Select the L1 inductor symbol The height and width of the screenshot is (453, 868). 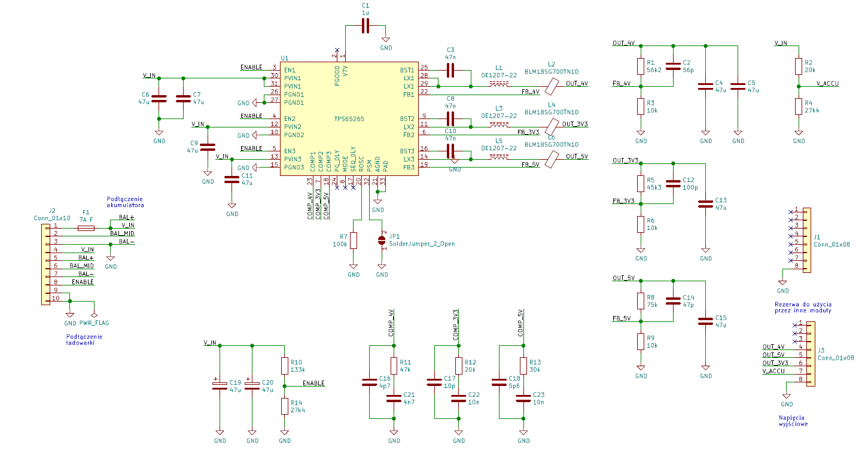click(499, 86)
